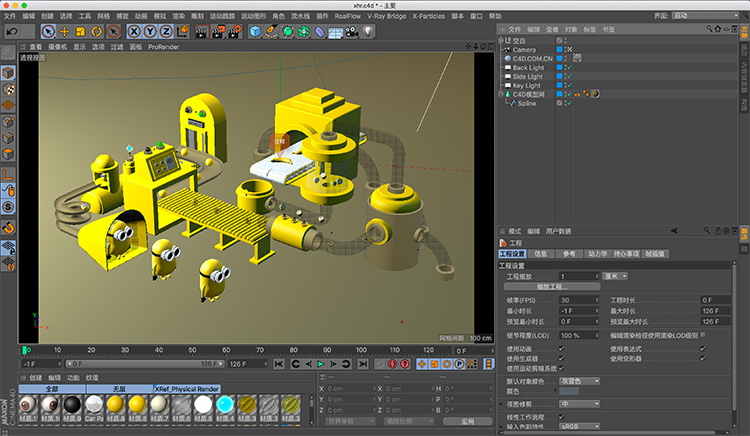Play the animation forwards
This screenshot has height=436, width=750.
coord(320,364)
